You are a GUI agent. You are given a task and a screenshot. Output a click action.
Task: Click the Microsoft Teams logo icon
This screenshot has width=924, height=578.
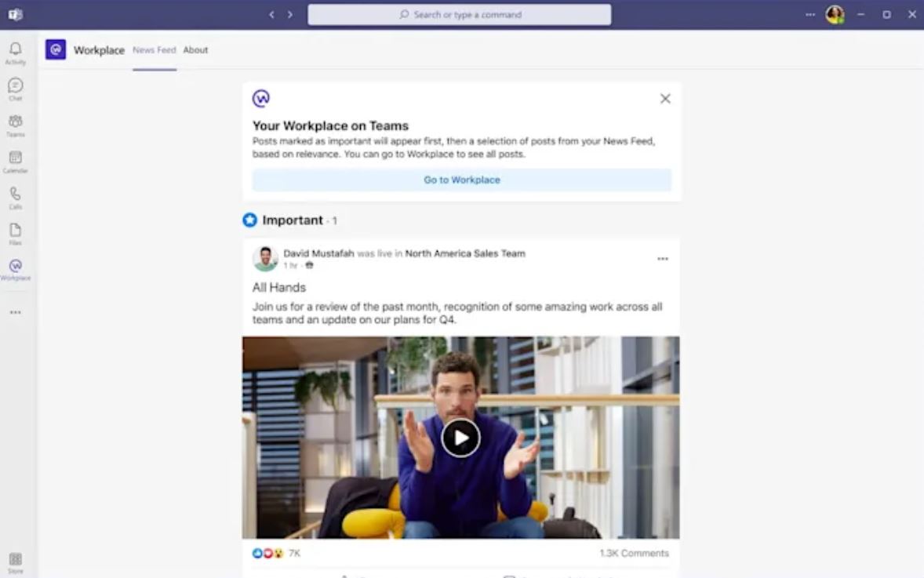tap(16, 15)
